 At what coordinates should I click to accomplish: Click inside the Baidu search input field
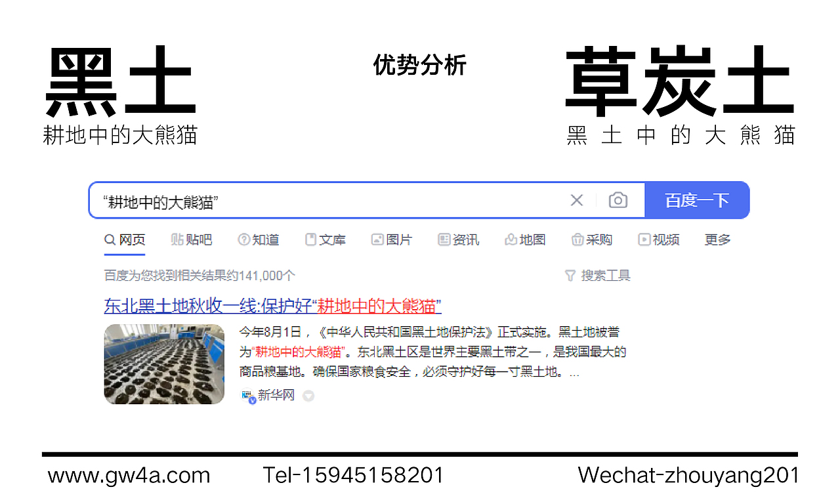point(328,200)
